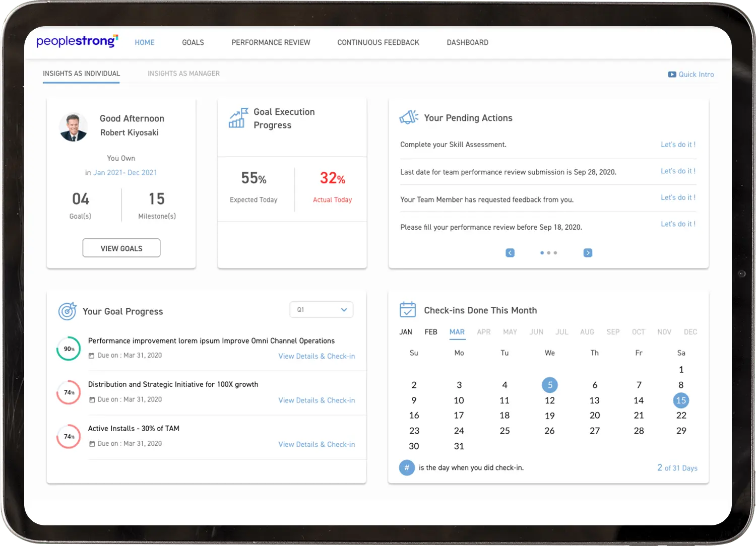Open PERFORMANCE REVIEW menu
The height and width of the screenshot is (546, 756).
point(271,42)
